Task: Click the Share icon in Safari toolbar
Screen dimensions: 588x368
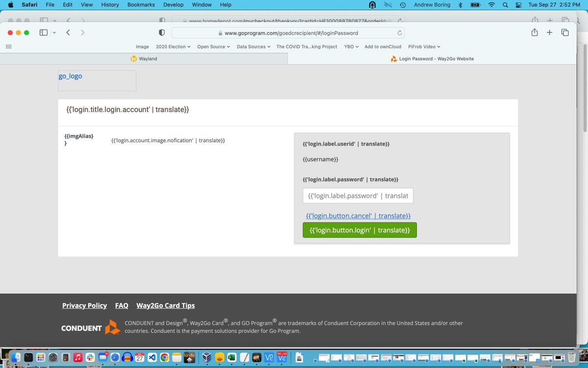Action: [535, 32]
